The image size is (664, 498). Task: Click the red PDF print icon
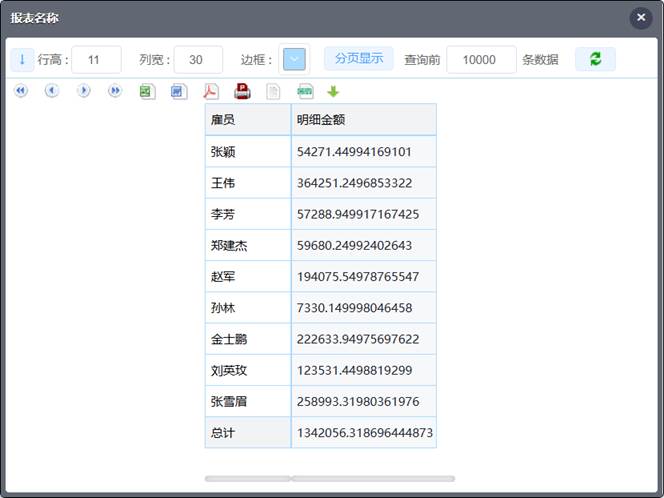[242, 91]
